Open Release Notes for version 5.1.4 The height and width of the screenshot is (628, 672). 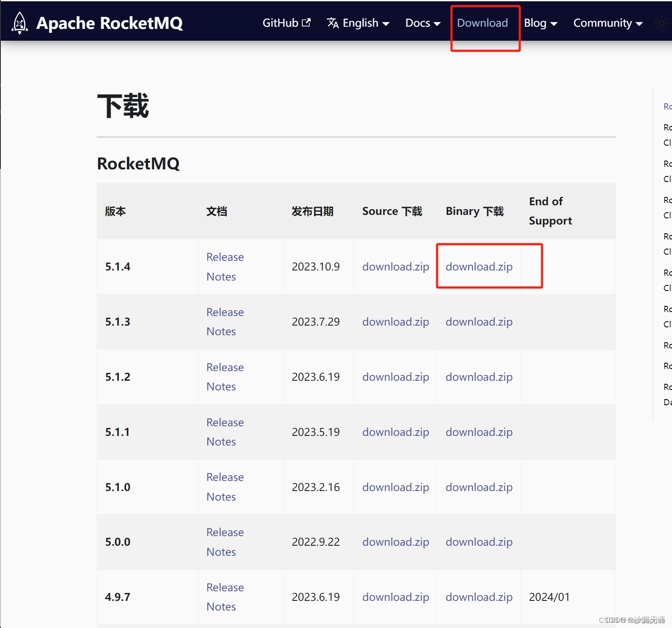(225, 267)
